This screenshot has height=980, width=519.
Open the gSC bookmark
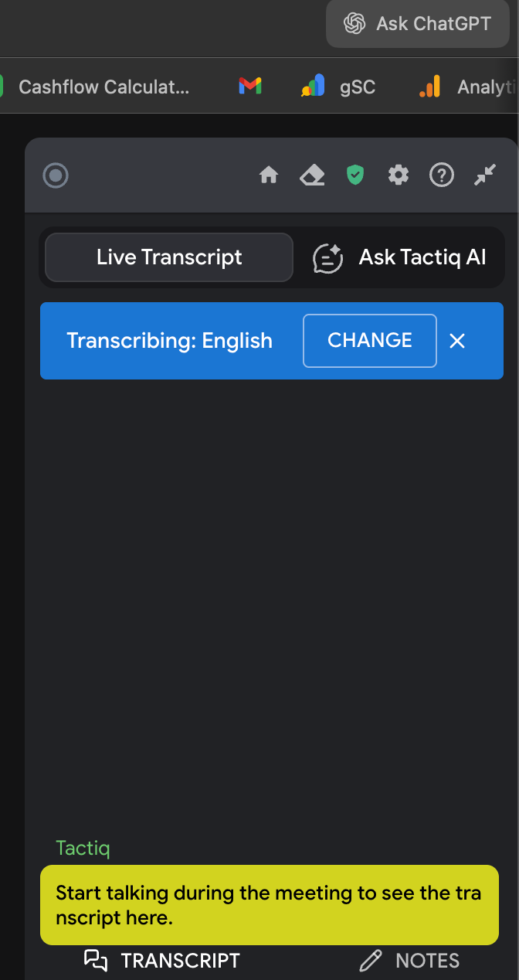[x=340, y=86]
